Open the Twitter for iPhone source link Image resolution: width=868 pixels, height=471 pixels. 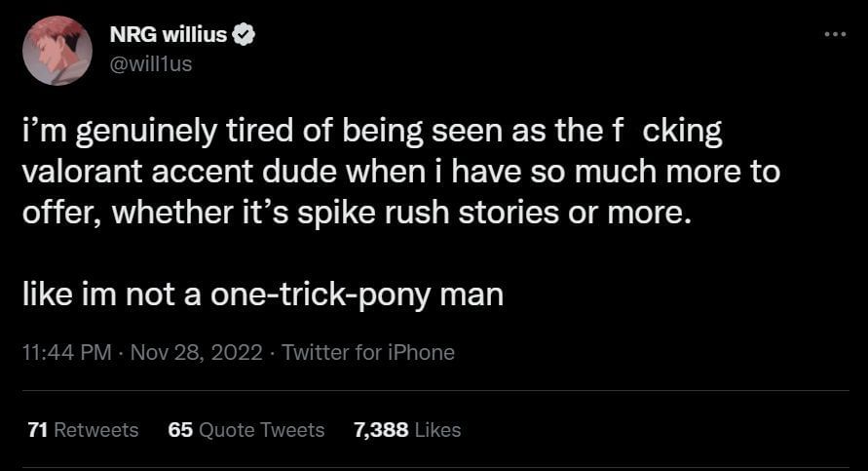click(368, 352)
